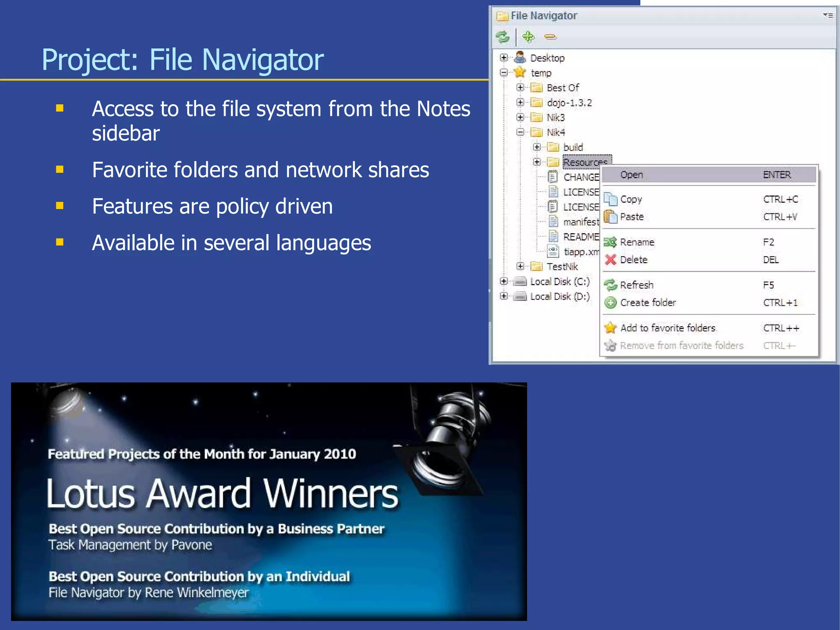Viewport: 840px width, 630px height.
Task: Click the Desktop user icon
Action: click(x=520, y=57)
